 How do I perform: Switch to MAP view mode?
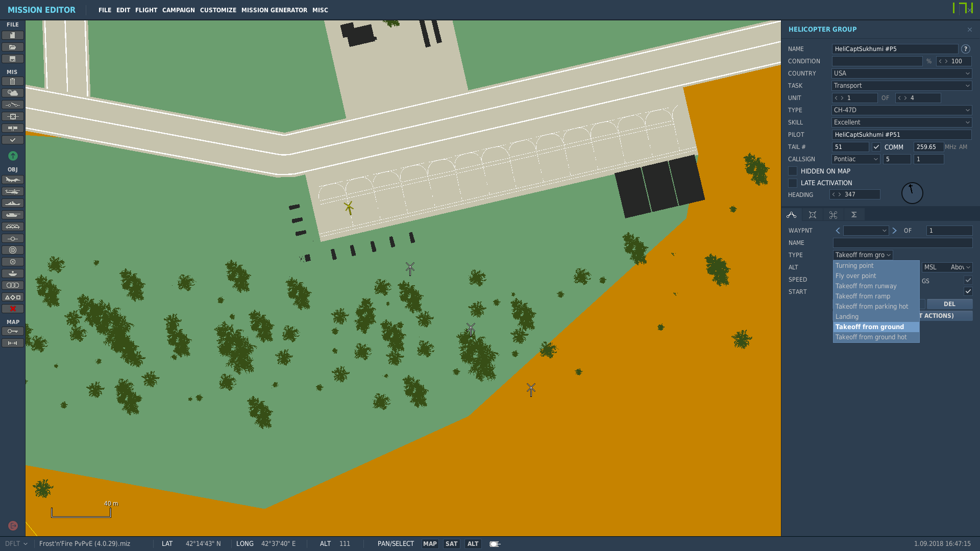pyautogui.click(x=430, y=544)
